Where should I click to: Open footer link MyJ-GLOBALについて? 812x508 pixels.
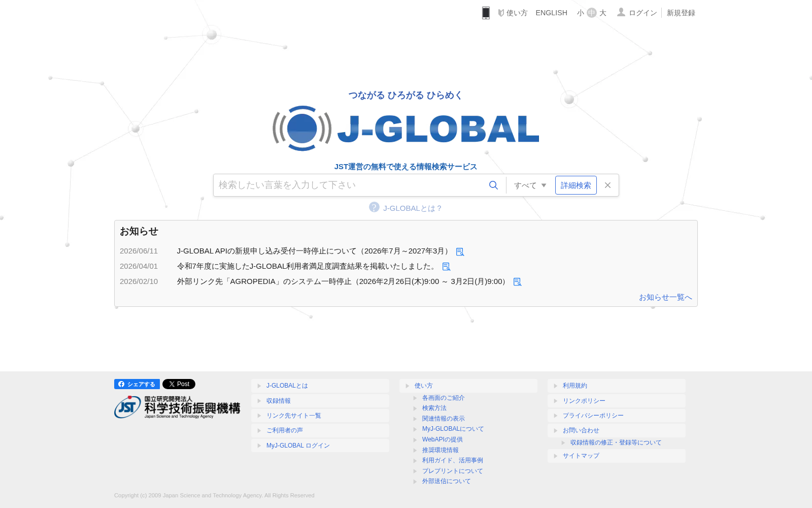click(x=453, y=429)
